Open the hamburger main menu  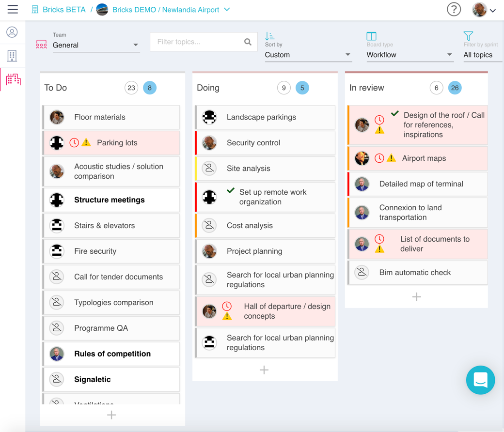(x=13, y=10)
